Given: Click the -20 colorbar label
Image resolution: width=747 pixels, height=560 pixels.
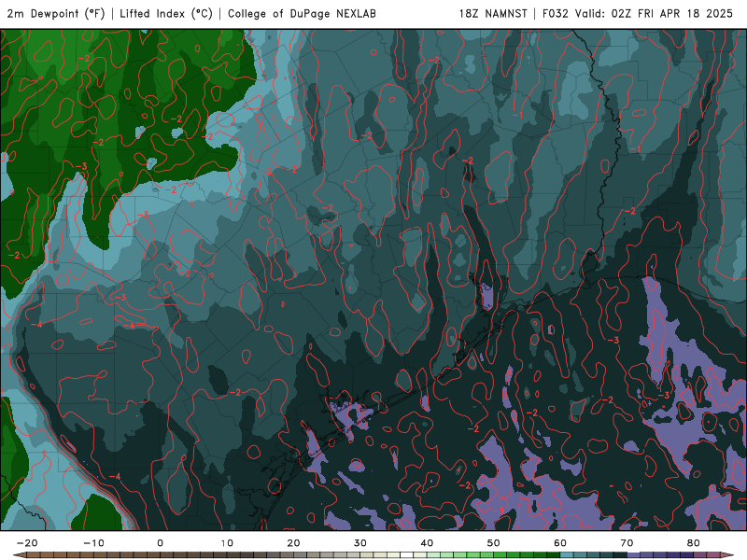Looking at the screenshot, I should (27, 543).
